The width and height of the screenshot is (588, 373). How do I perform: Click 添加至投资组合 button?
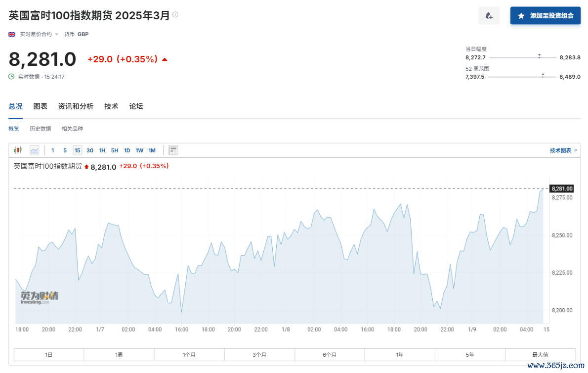coord(545,16)
